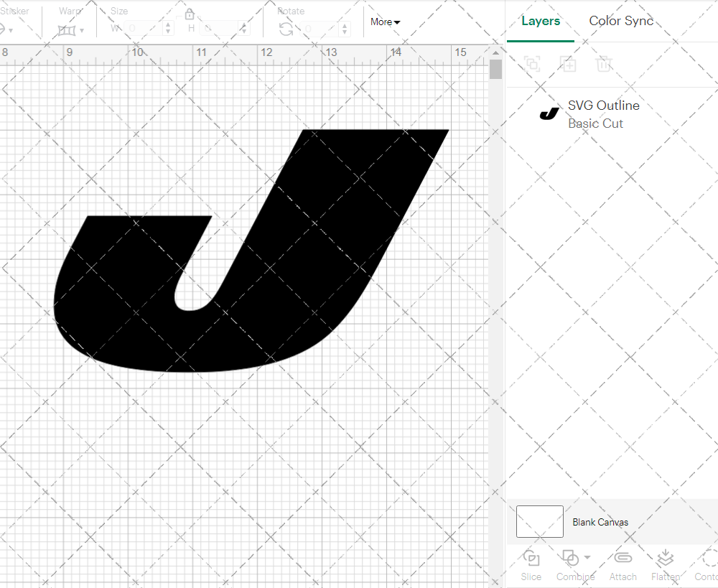
Task: Click the Duplicate layer icon
Action: pos(568,64)
